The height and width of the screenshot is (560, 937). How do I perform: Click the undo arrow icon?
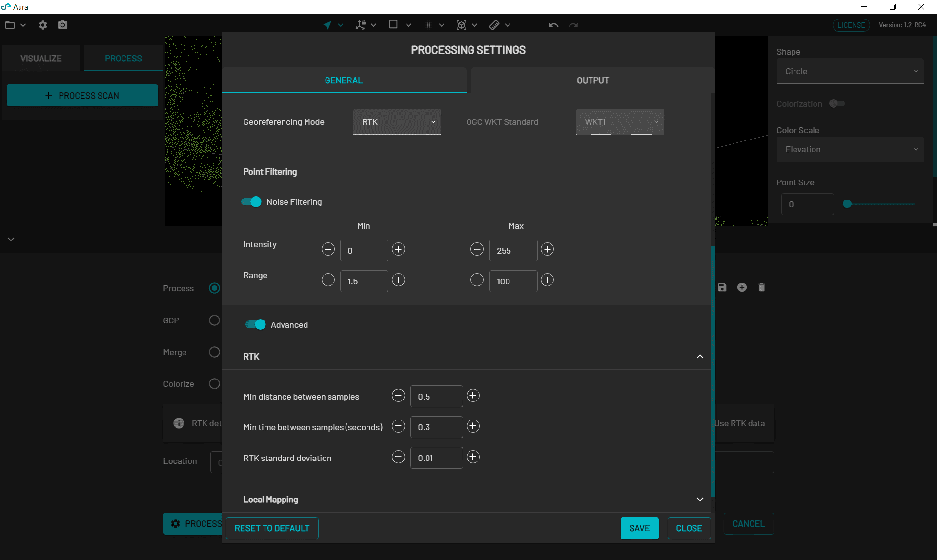[x=553, y=25]
